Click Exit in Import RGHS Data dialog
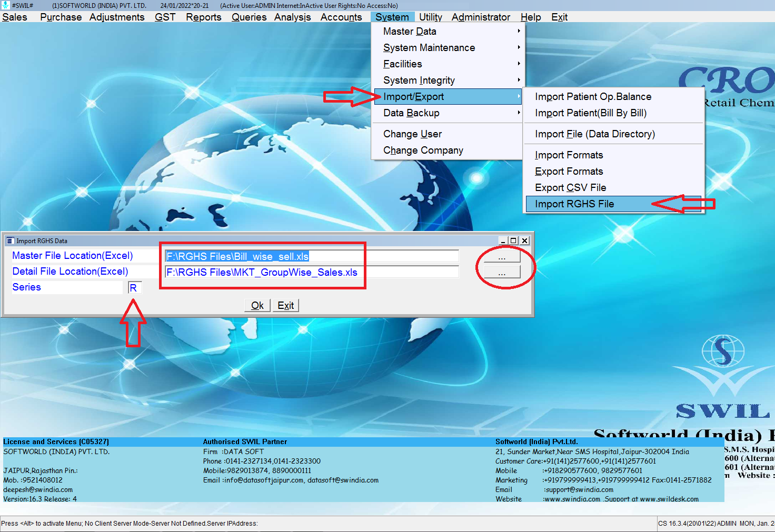The height and width of the screenshot is (532, 775). (x=286, y=306)
